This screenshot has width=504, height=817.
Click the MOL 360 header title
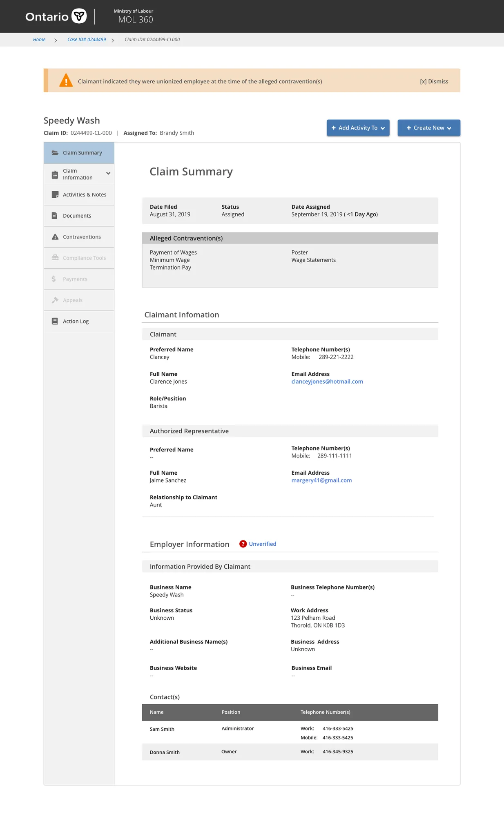136,20
